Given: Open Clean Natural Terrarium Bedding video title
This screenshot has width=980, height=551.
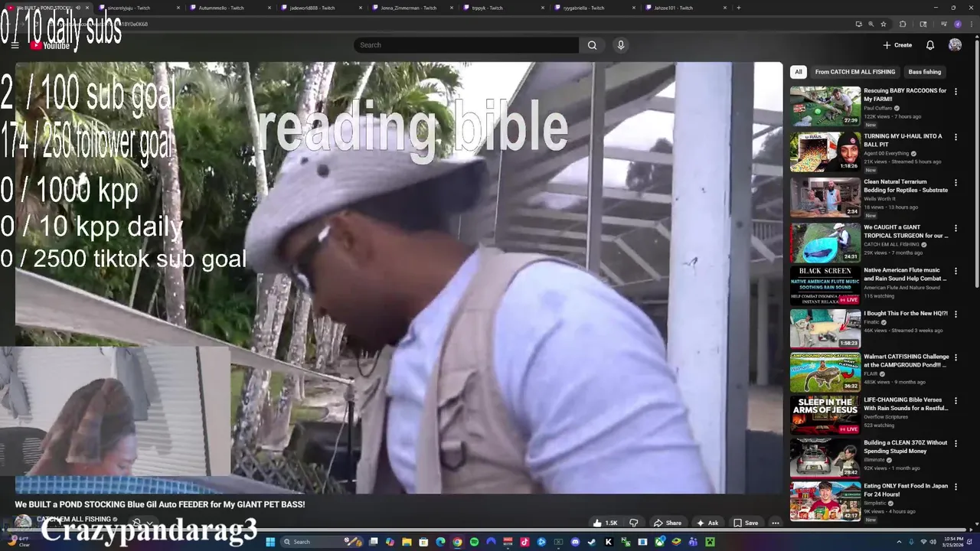Looking at the screenshot, I should click(906, 186).
